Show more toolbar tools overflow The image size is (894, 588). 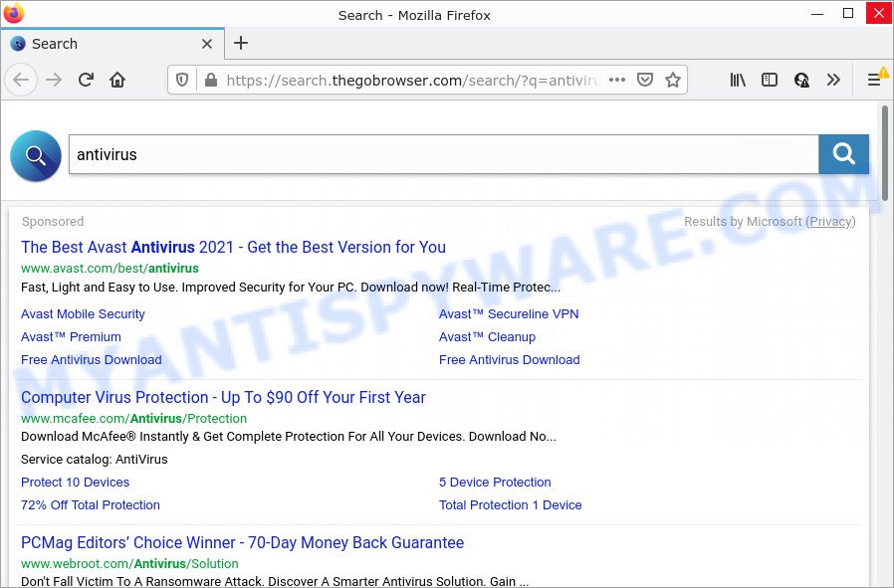pyautogui.click(x=833, y=80)
